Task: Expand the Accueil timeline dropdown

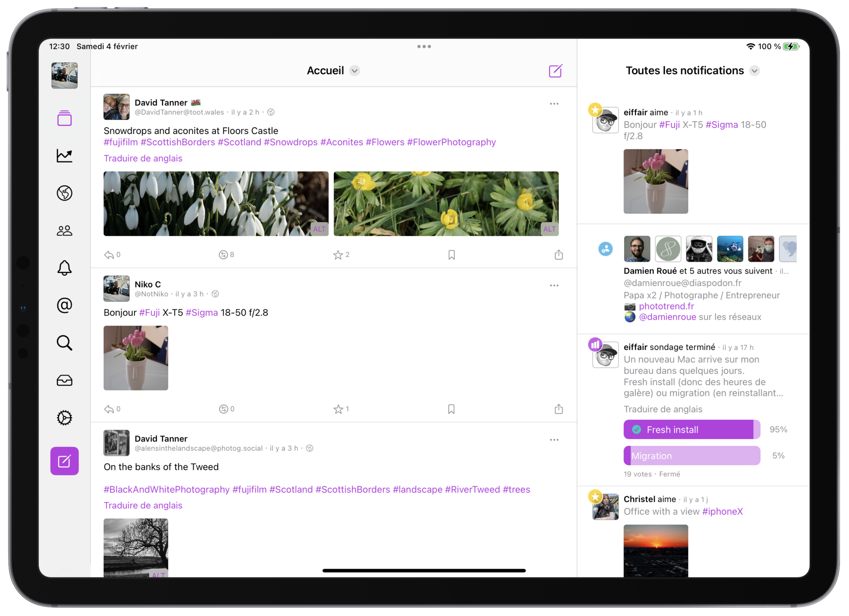Action: [354, 71]
